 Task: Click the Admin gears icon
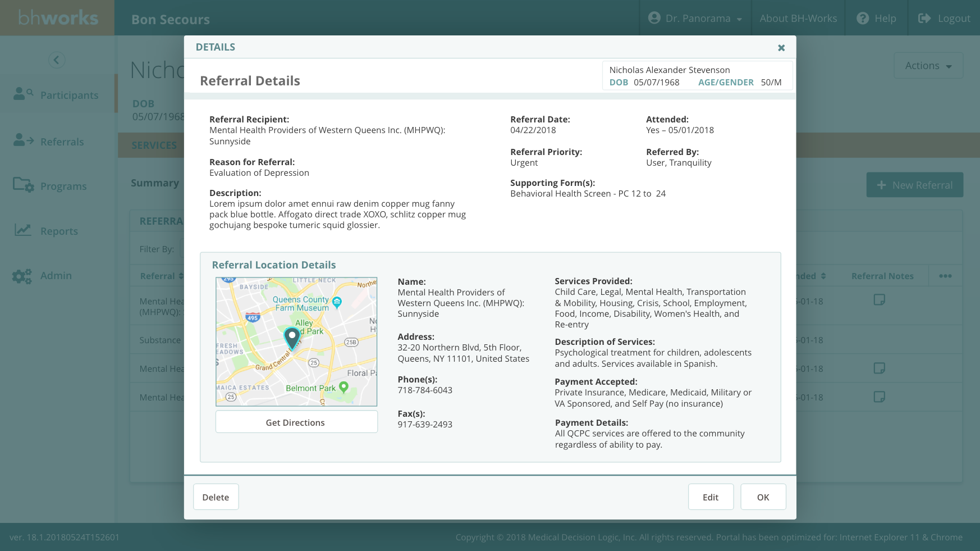click(x=22, y=275)
